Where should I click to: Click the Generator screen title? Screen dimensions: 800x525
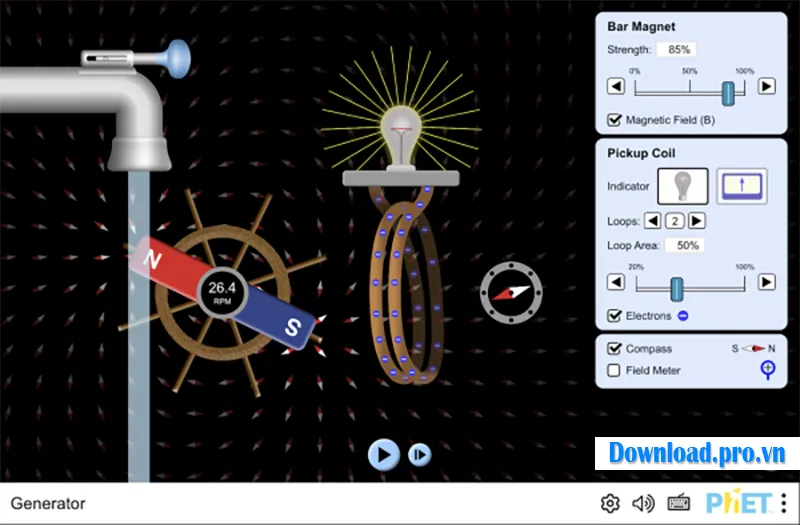(x=48, y=504)
